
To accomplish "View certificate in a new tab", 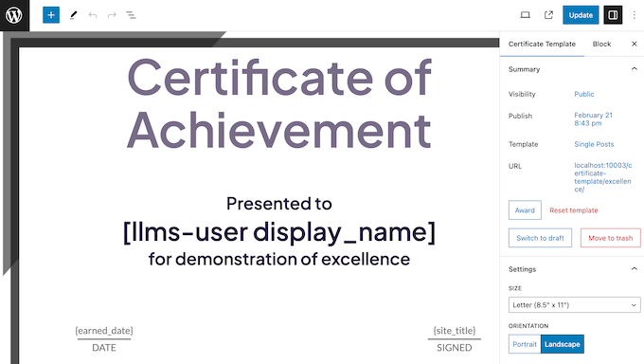I will (x=548, y=15).
